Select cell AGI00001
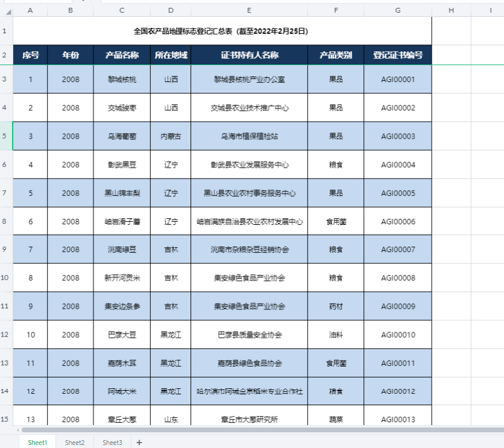This screenshot has width=504, height=448. 398,80
